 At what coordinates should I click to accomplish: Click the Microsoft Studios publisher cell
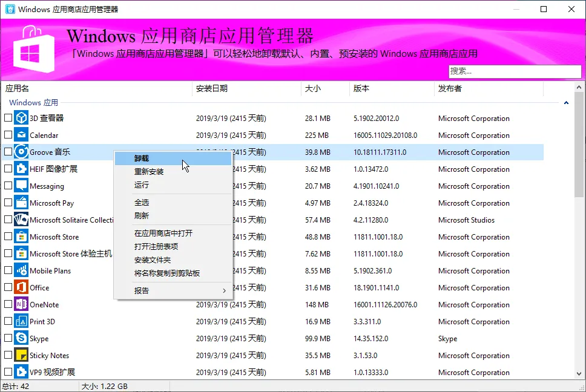466,220
